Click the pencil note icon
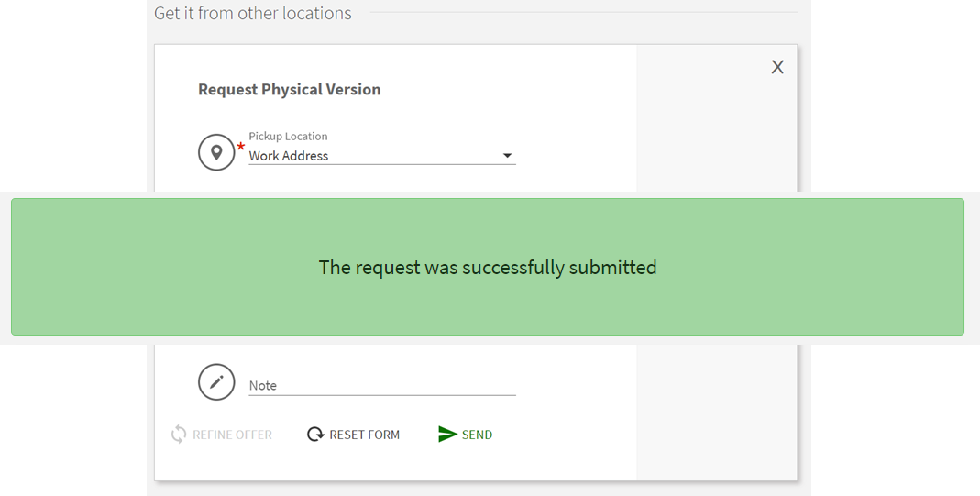 pos(216,382)
